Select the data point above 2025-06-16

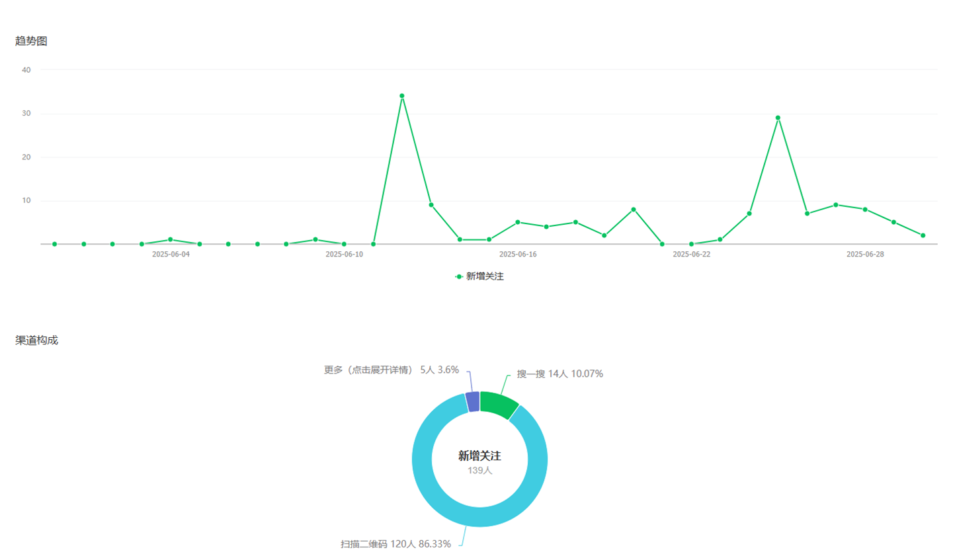coord(518,222)
